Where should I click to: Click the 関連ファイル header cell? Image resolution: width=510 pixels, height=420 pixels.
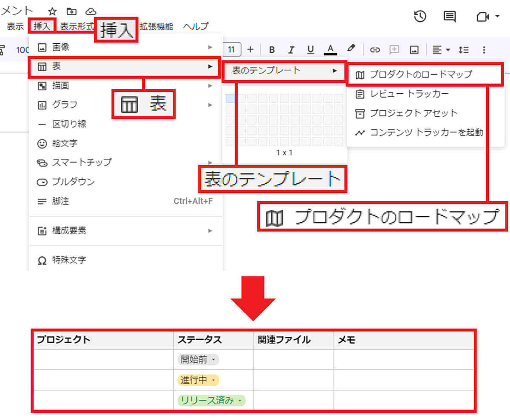(x=294, y=340)
